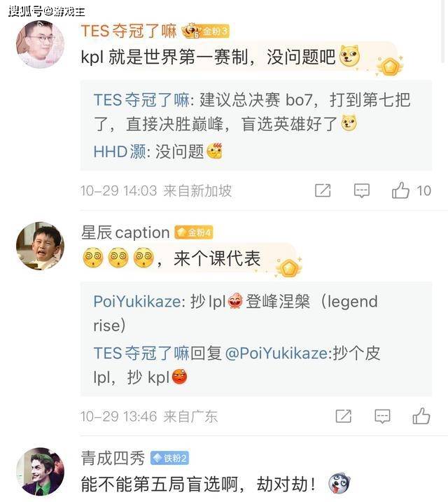Click the gold medal icon beside kpl comment

(388, 67)
